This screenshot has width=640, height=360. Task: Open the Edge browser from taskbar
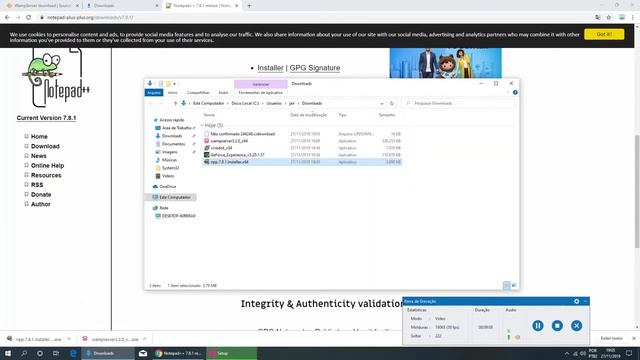pyautogui.click(x=73, y=353)
